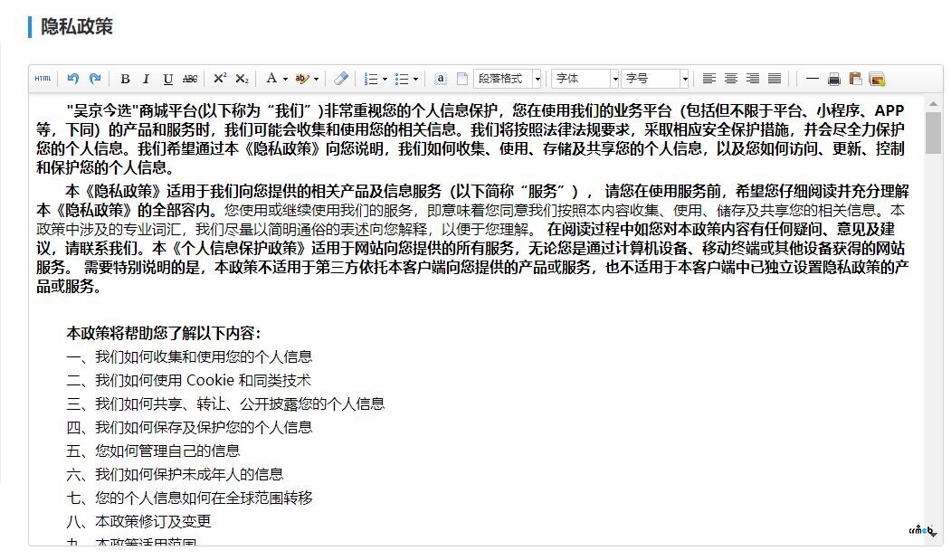Click the line 七、您的个人信息如何在全球范围转移
Image resolution: width=951 pixels, height=560 pixels.
(189, 498)
